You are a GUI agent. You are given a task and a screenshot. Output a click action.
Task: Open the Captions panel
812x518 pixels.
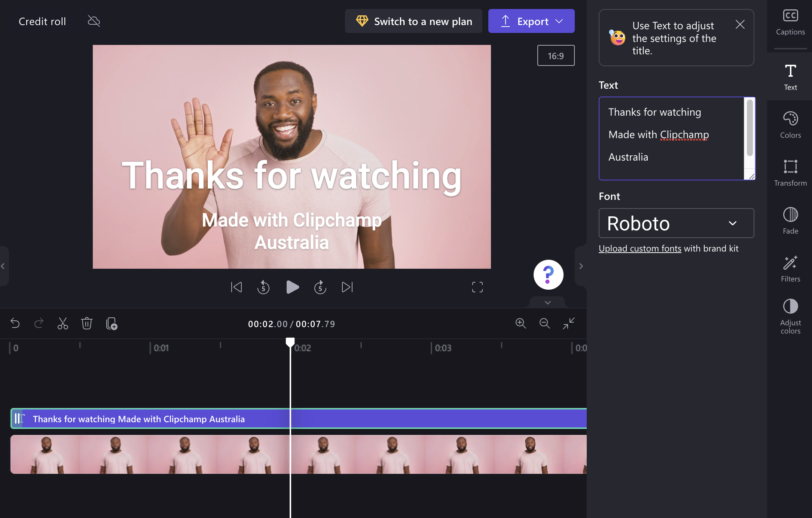pos(790,22)
